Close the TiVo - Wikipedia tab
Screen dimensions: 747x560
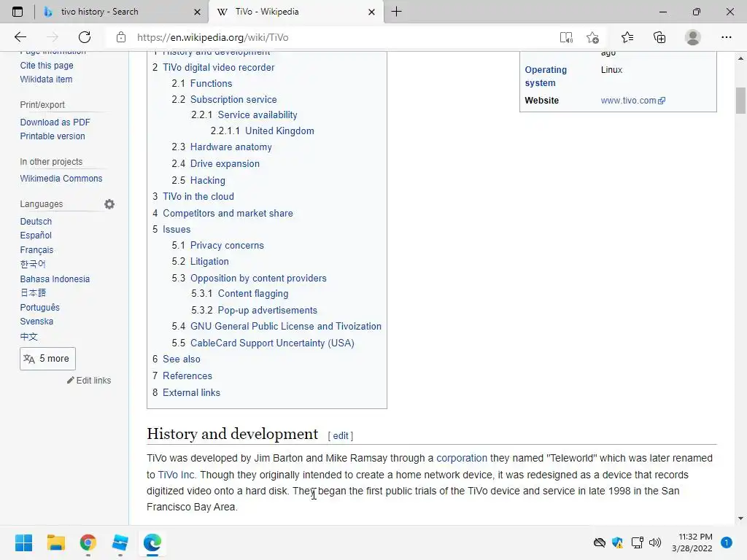click(371, 12)
